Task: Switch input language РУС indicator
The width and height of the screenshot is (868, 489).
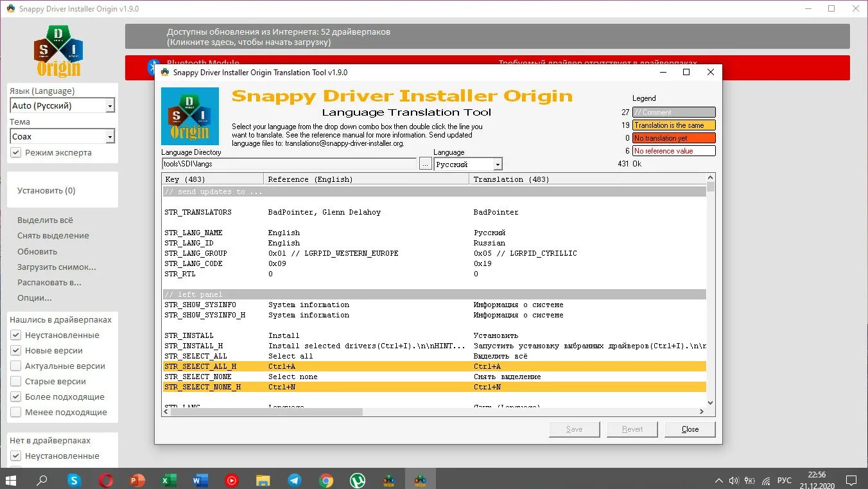Action: click(785, 481)
